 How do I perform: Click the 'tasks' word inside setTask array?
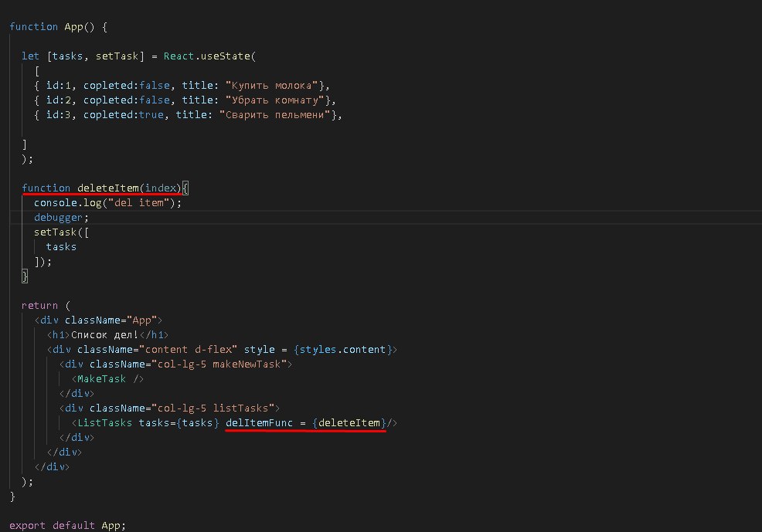[x=61, y=247]
